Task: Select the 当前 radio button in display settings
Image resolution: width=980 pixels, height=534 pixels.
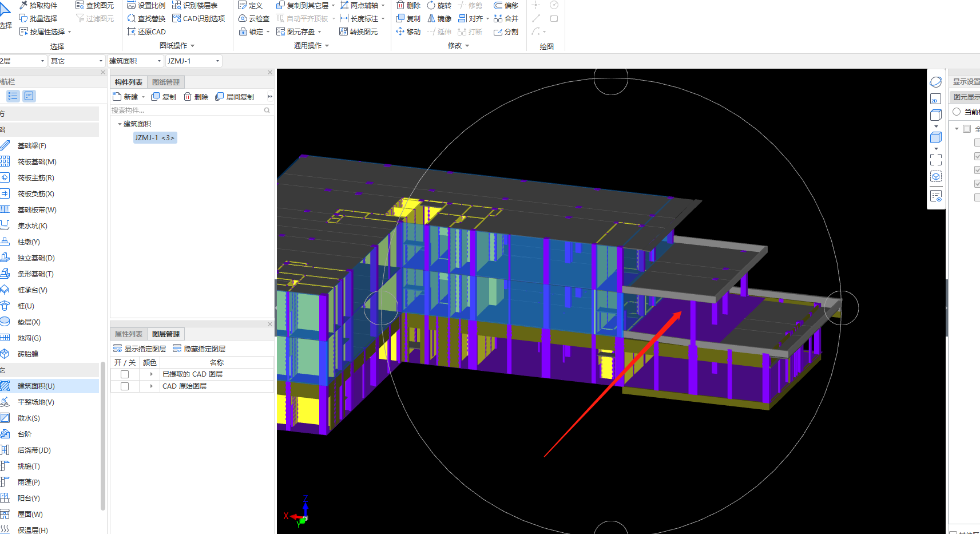Action: 957,112
